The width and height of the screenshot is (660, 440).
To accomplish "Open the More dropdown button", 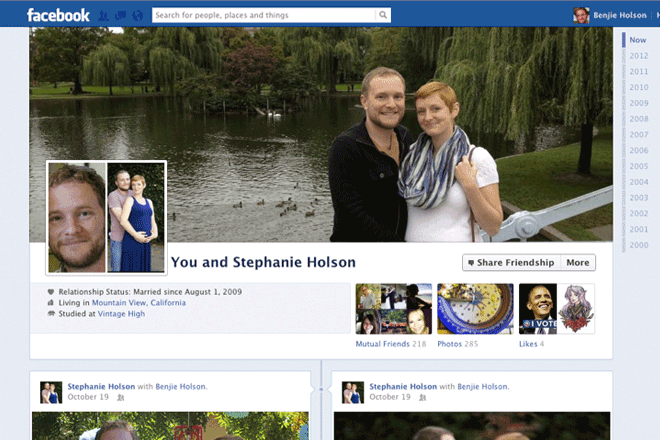I will (578, 263).
